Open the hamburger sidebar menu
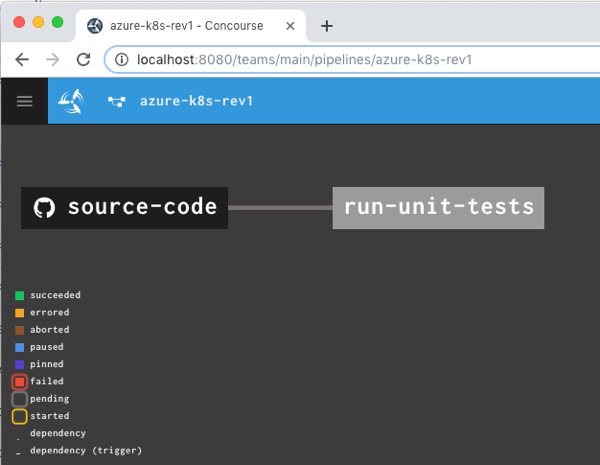Screen dimensions: 600x465 point(24,101)
